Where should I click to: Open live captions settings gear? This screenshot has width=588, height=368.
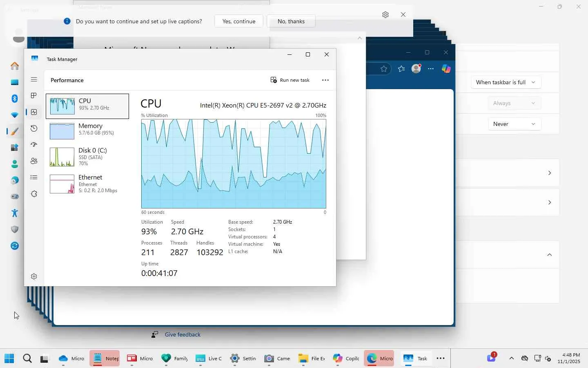coord(385,15)
